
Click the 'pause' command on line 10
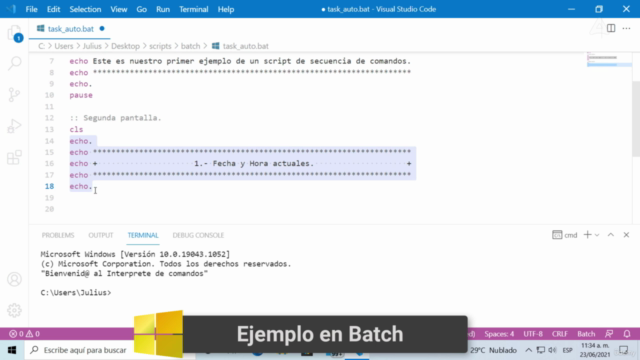click(81, 95)
